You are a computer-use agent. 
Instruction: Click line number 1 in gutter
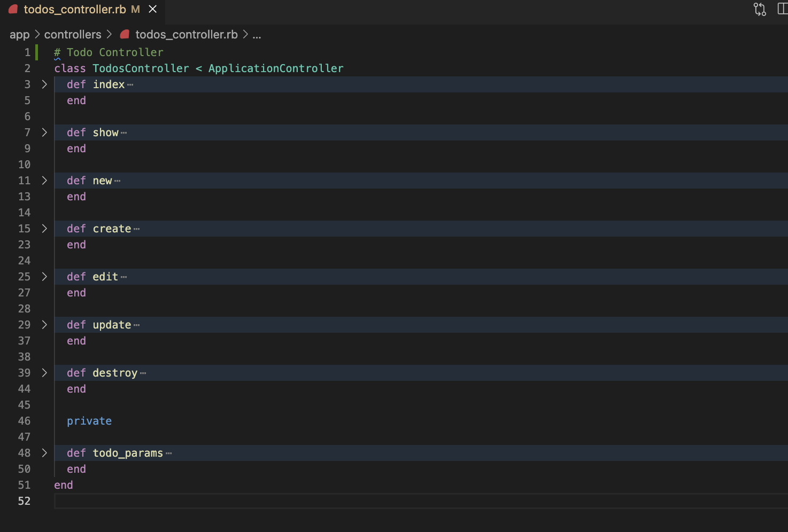click(x=27, y=52)
